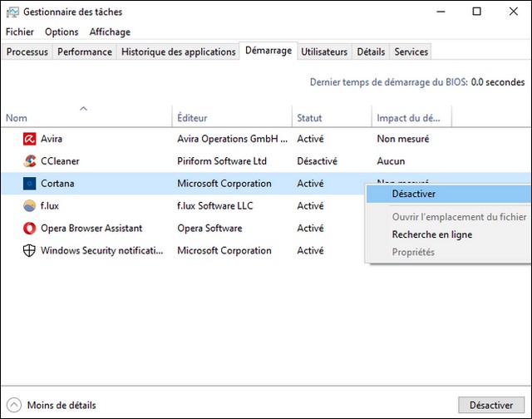
Task: Click Propriétés in the context menu
Action: click(449, 252)
